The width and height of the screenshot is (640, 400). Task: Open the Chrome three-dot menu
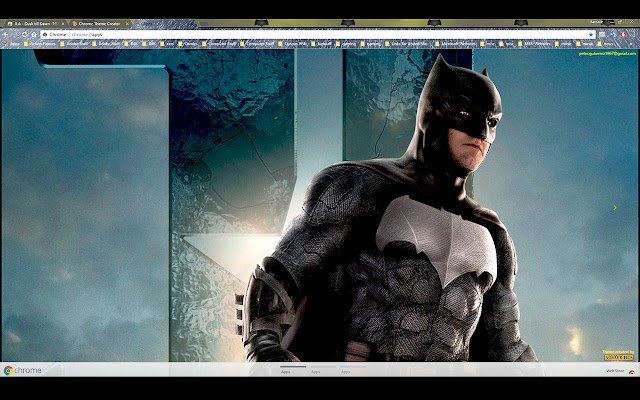[x=634, y=34]
